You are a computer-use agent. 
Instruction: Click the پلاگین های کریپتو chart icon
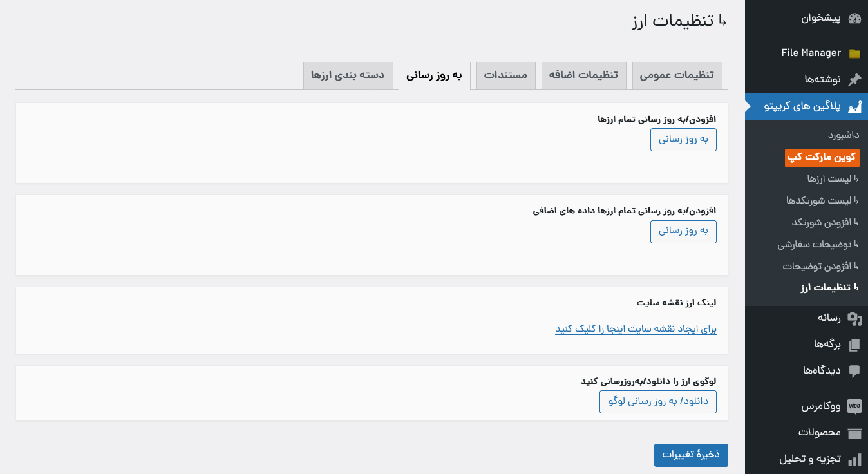[854, 107]
